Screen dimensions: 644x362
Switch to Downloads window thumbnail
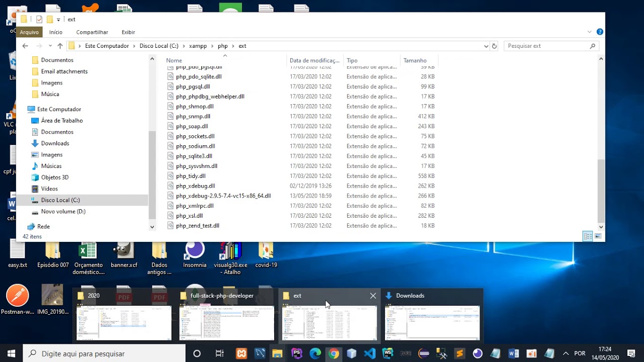point(432,316)
